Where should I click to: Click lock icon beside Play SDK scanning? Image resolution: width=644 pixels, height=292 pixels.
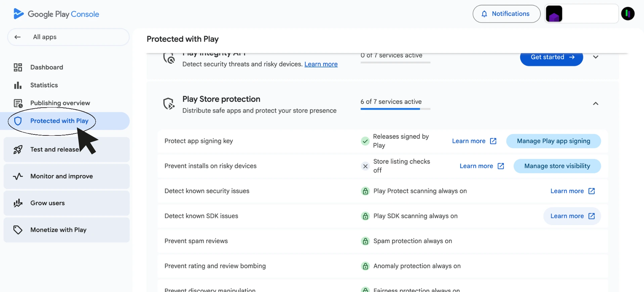[x=365, y=216]
